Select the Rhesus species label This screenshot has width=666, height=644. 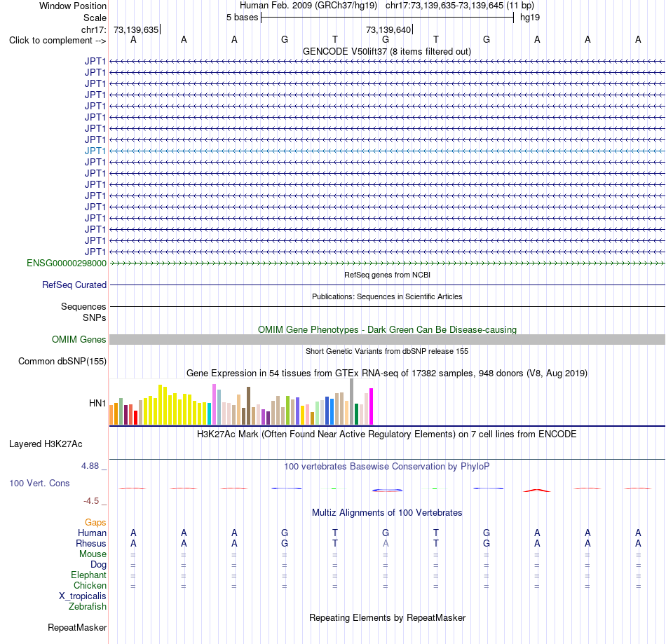[x=91, y=543]
